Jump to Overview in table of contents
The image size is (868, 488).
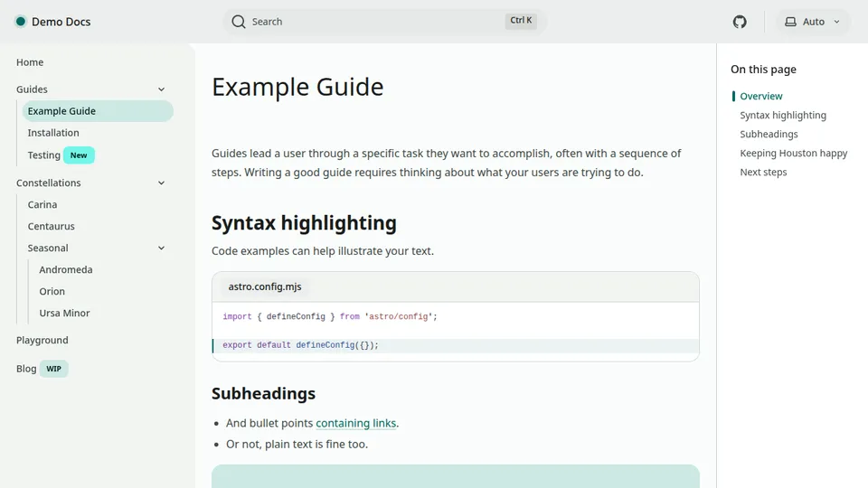pos(761,97)
